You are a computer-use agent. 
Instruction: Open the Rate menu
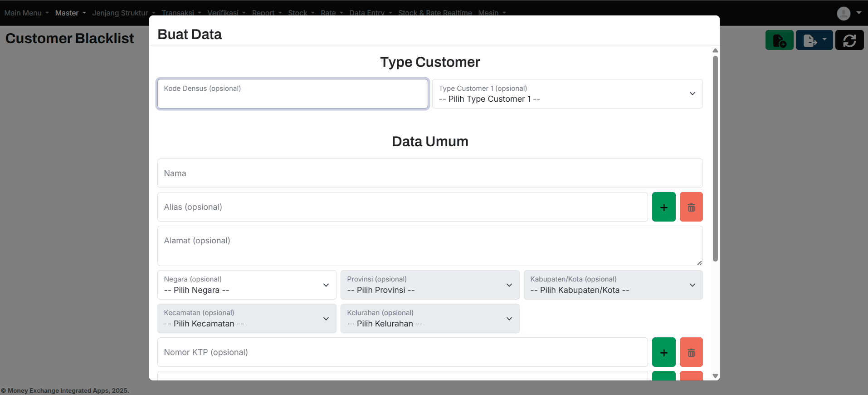[x=332, y=13]
